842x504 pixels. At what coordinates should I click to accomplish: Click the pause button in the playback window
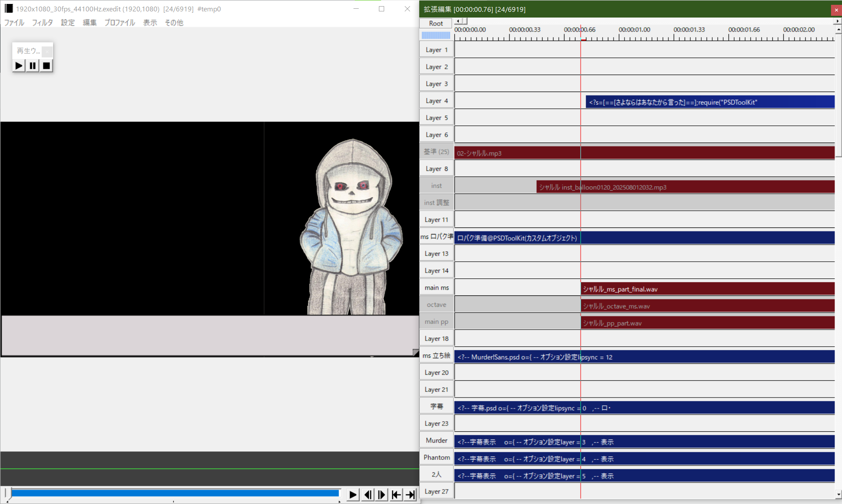coord(32,66)
